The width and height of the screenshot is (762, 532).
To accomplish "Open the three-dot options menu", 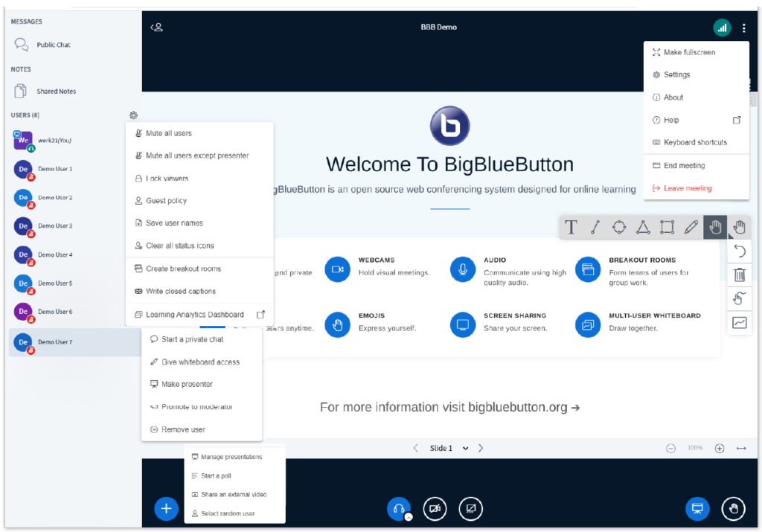I will pos(743,27).
